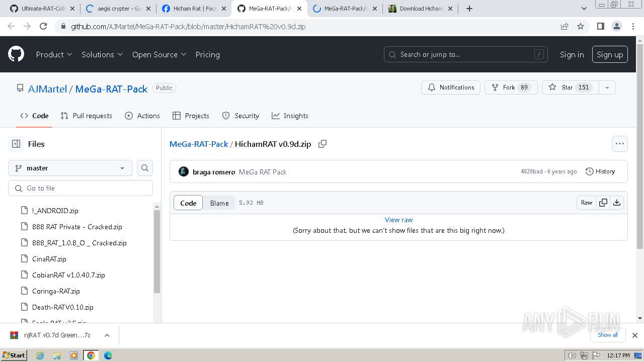This screenshot has height=362, width=644.
Task: Go to the Projects tab
Action: 191,116
